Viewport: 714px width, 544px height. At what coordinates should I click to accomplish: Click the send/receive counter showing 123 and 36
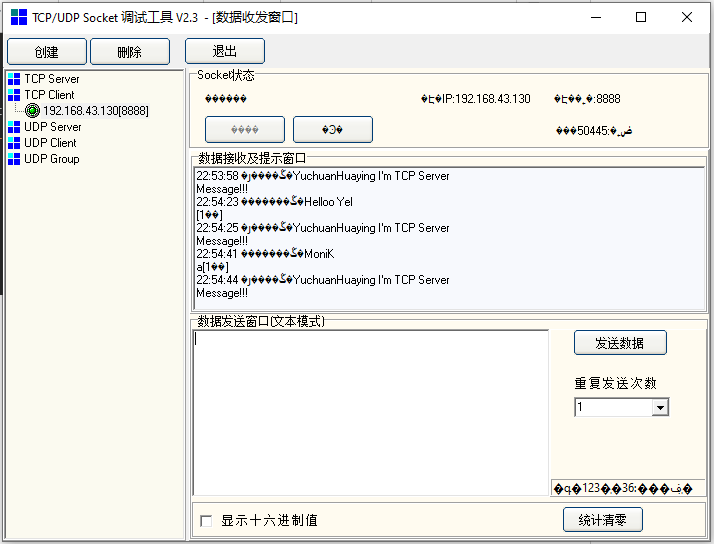(623, 488)
